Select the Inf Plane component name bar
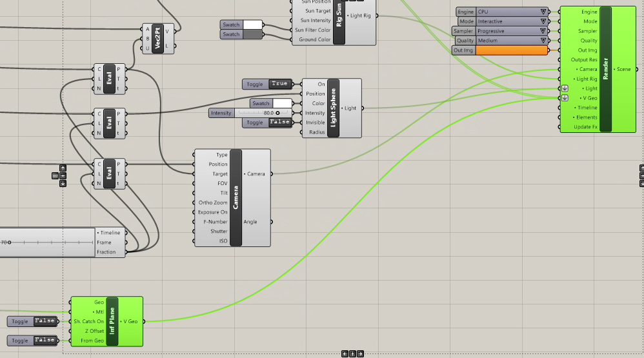 click(x=112, y=321)
